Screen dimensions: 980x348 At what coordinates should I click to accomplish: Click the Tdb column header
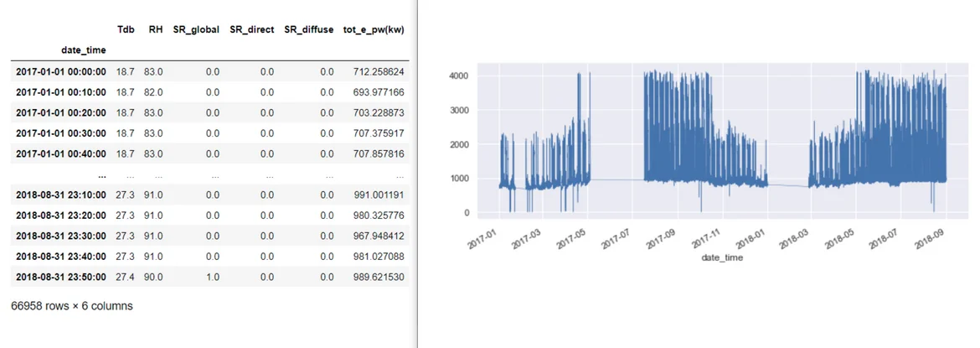coord(124,29)
